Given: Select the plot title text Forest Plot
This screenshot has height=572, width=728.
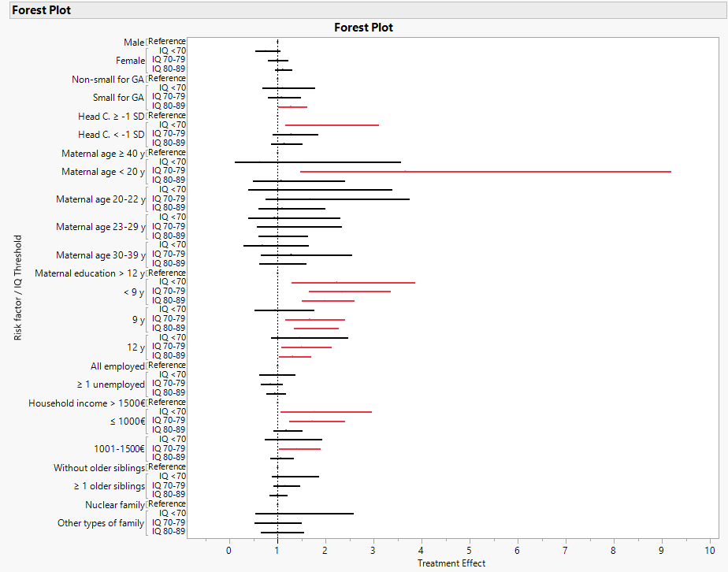Looking at the screenshot, I should click(x=363, y=27).
